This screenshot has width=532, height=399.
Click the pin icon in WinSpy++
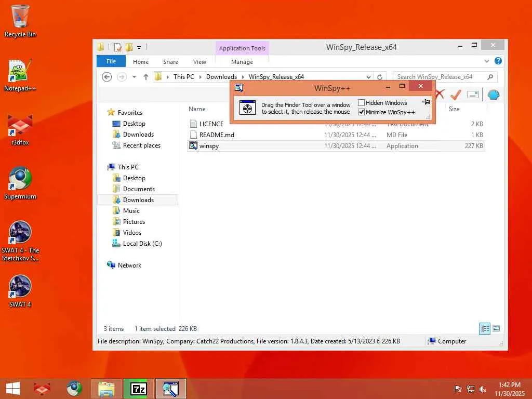426,102
